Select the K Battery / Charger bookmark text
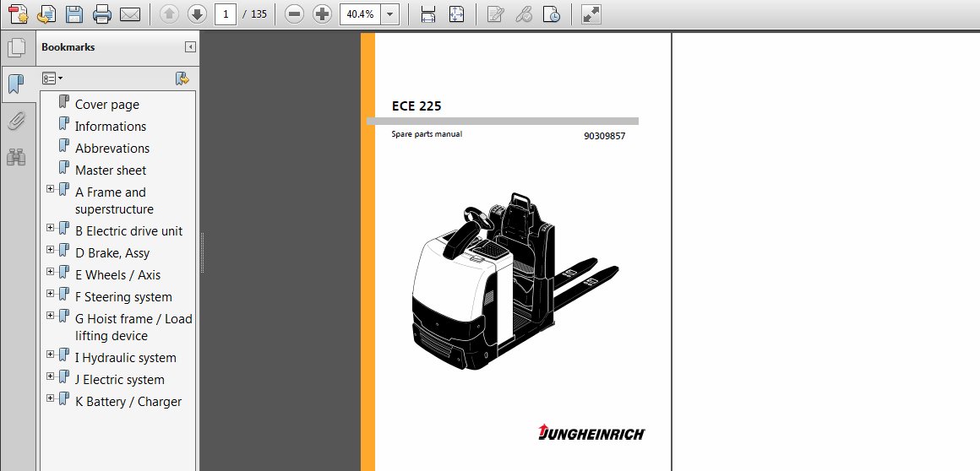Viewport: 980px width, 471px height. click(x=128, y=402)
